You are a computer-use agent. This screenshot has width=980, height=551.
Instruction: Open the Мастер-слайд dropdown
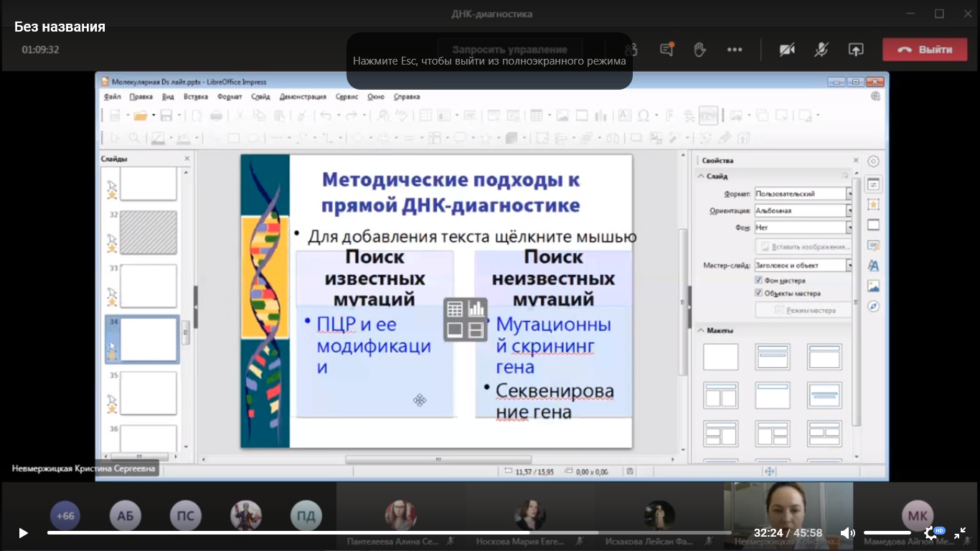(x=804, y=265)
